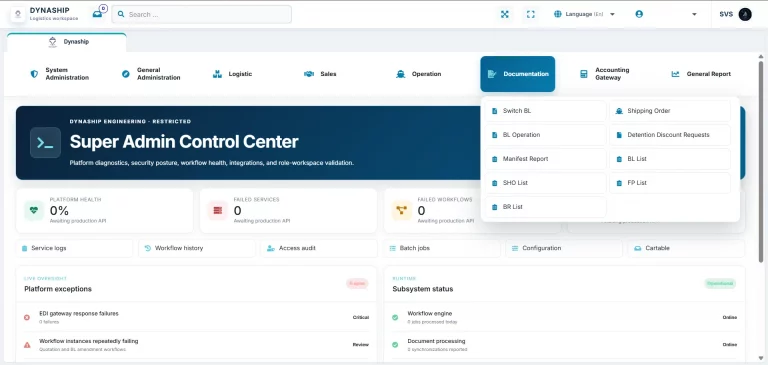This screenshot has height=365, width=768.
Task: Click the 'Subsystem status' heading
Action: [423, 289]
